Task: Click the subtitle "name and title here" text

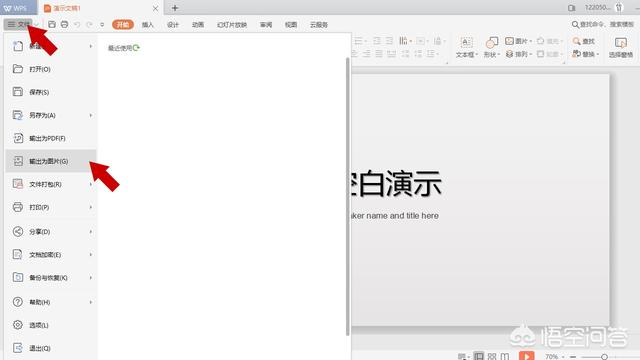Action: tap(402, 216)
